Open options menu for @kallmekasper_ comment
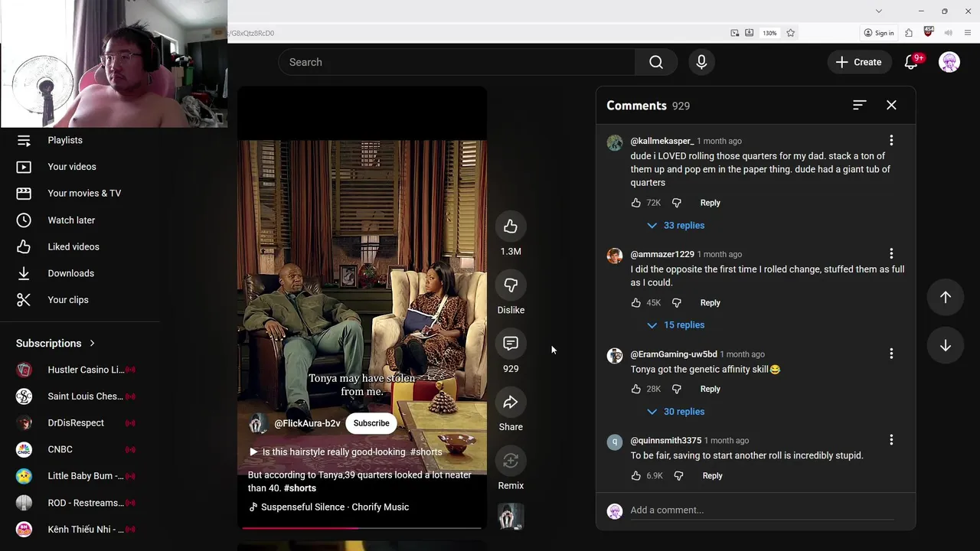Viewport: 980px width, 551px height. [891, 141]
